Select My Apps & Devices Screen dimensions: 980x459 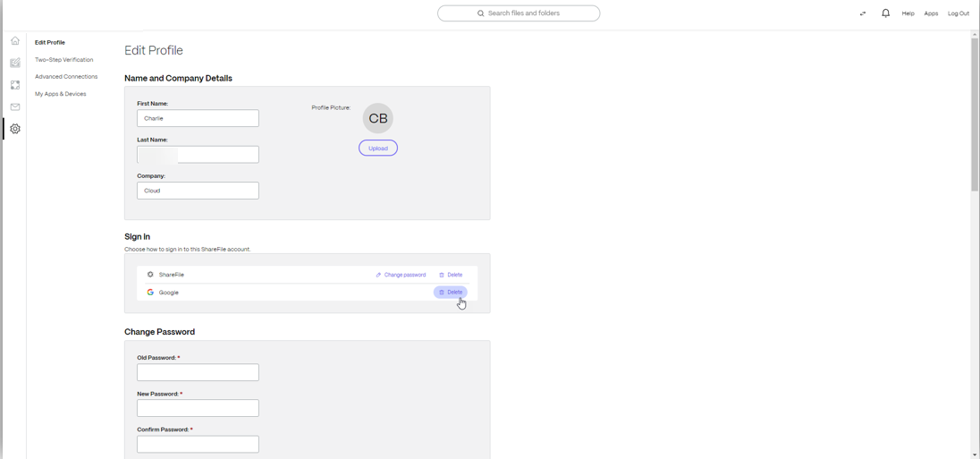tap(61, 94)
